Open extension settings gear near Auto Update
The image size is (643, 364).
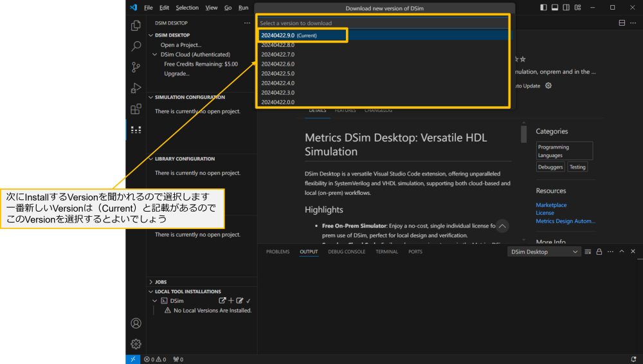pyautogui.click(x=548, y=86)
